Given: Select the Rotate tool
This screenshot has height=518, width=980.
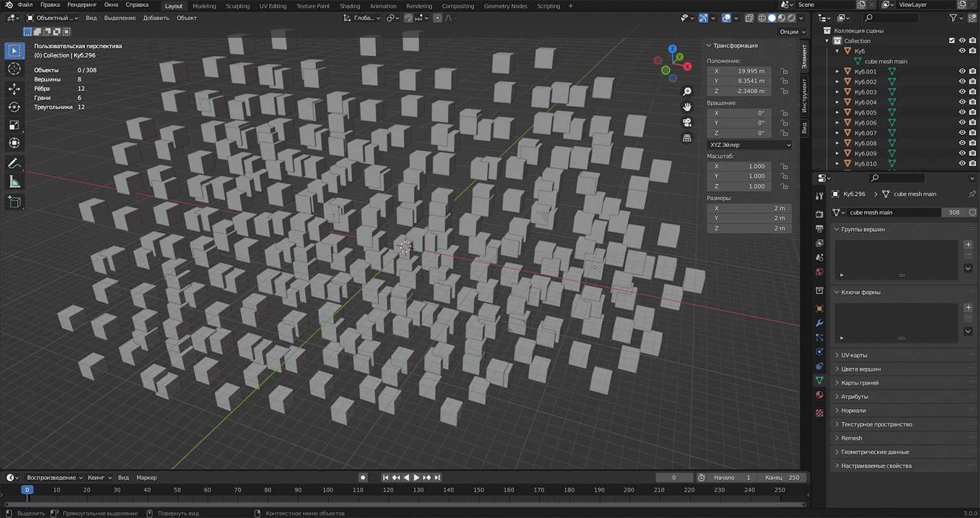Looking at the screenshot, I should pyautogui.click(x=14, y=107).
